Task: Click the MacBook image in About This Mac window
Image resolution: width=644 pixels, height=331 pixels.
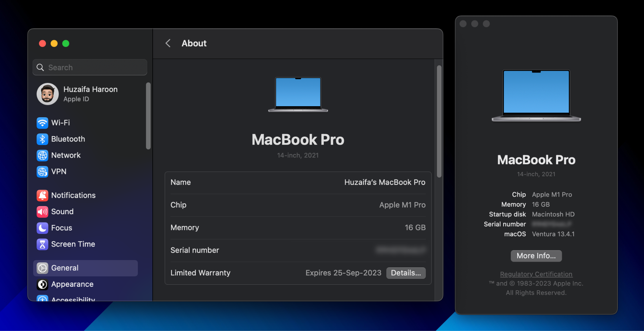Action: coord(536,96)
